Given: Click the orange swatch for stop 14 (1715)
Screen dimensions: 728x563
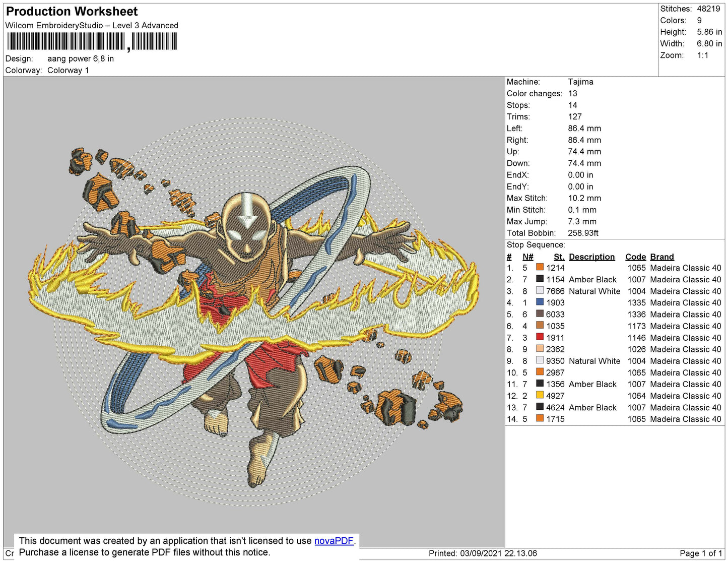Looking at the screenshot, I should click(x=540, y=418).
